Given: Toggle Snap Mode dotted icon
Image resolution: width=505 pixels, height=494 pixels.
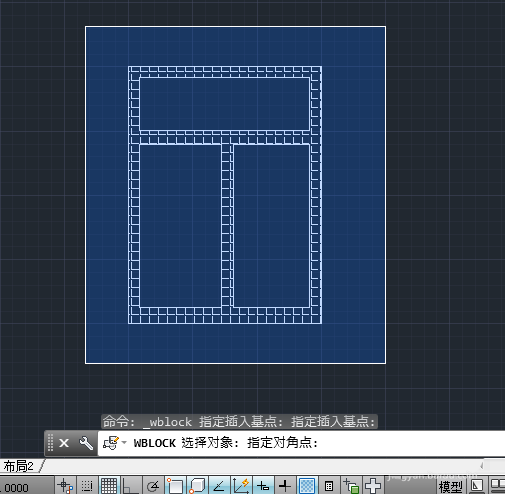Looking at the screenshot, I should [x=87, y=486].
